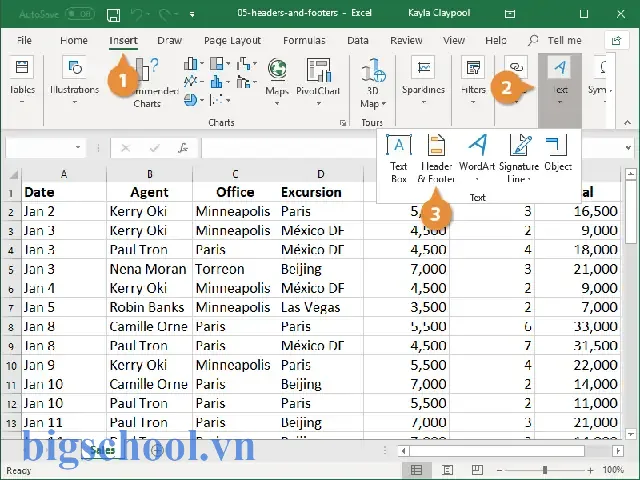Click the vertical scrollbar up arrow
This screenshot has height=480, width=640.
coord(631,174)
